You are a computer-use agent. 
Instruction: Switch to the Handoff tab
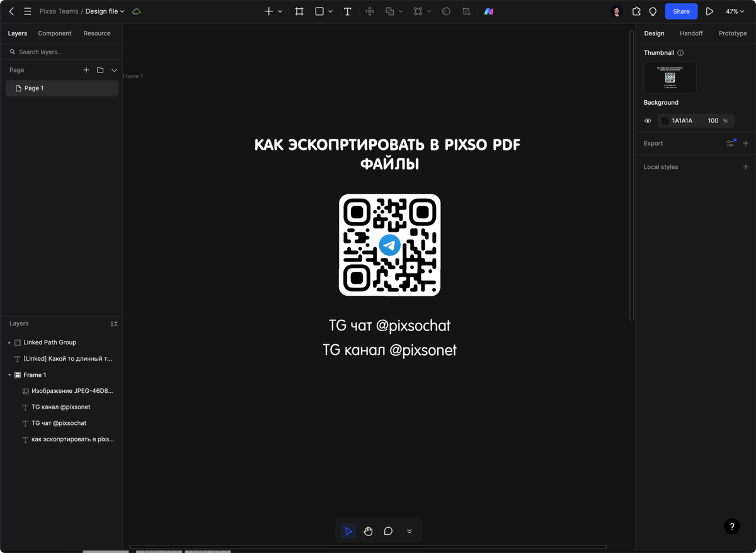pyautogui.click(x=691, y=33)
